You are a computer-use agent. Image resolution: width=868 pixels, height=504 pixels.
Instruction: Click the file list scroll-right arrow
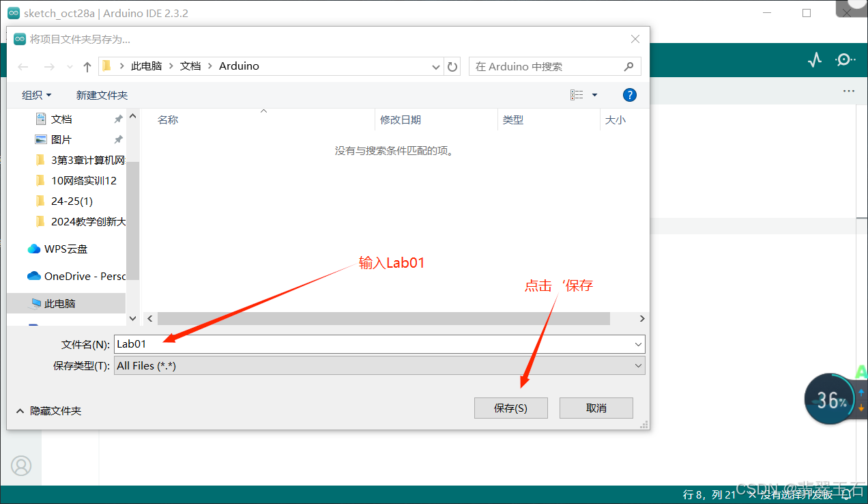click(x=641, y=318)
